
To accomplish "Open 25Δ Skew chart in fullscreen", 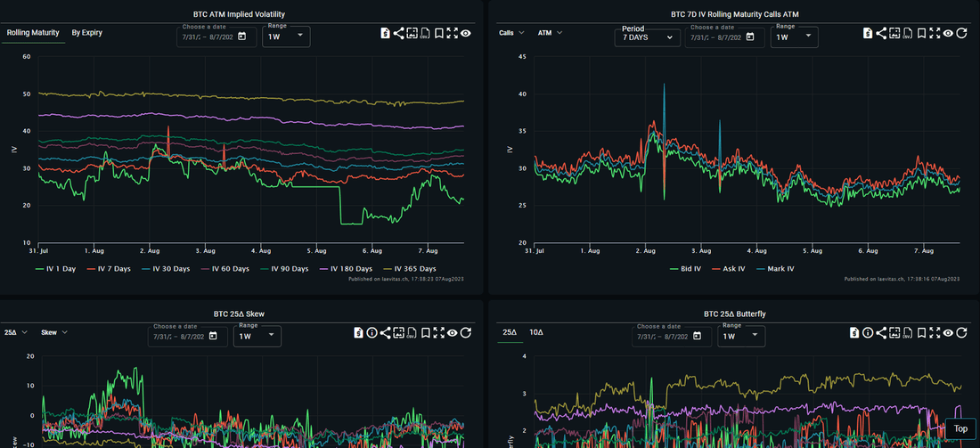I will pyautogui.click(x=438, y=333).
